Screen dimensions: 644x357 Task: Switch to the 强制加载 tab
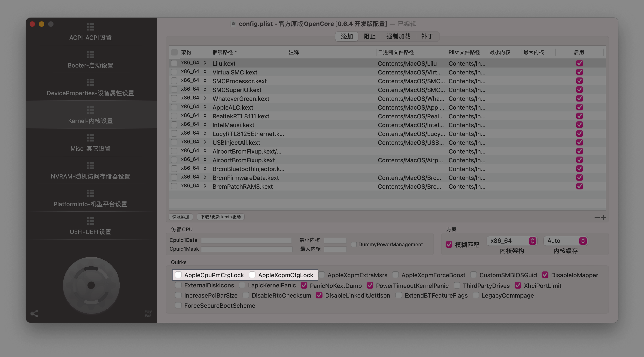[x=398, y=37]
